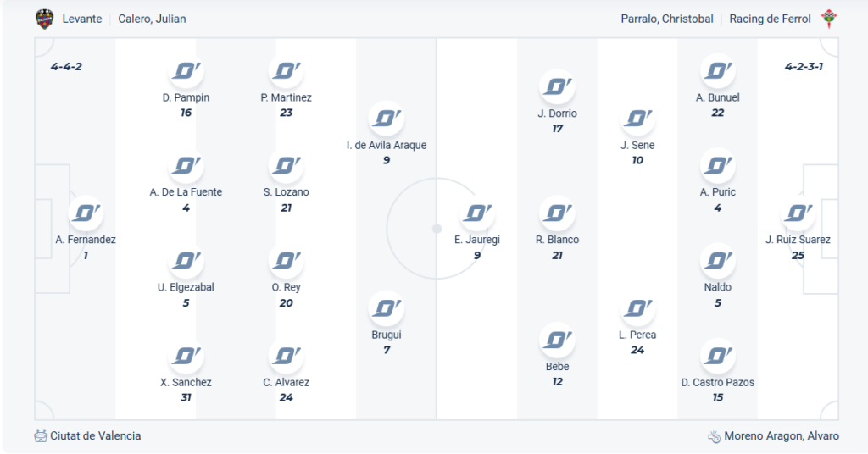Image resolution: width=868 pixels, height=454 pixels.
Task: Select J. Ruiz Suarez goalkeeper icon
Action: click(x=798, y=213)
